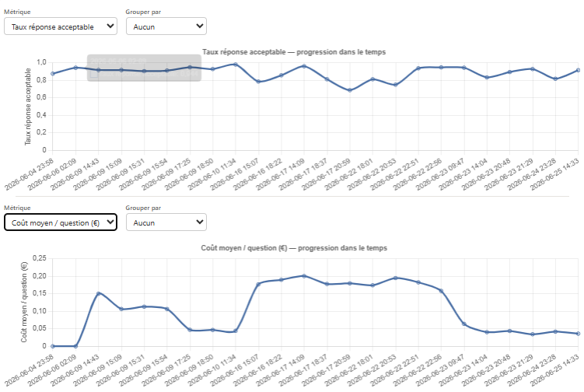Screen dimensions: 584x392
Task: Open the 'Taux réponse acceptable' metric dropdown
Action: (x=61, y=26)
